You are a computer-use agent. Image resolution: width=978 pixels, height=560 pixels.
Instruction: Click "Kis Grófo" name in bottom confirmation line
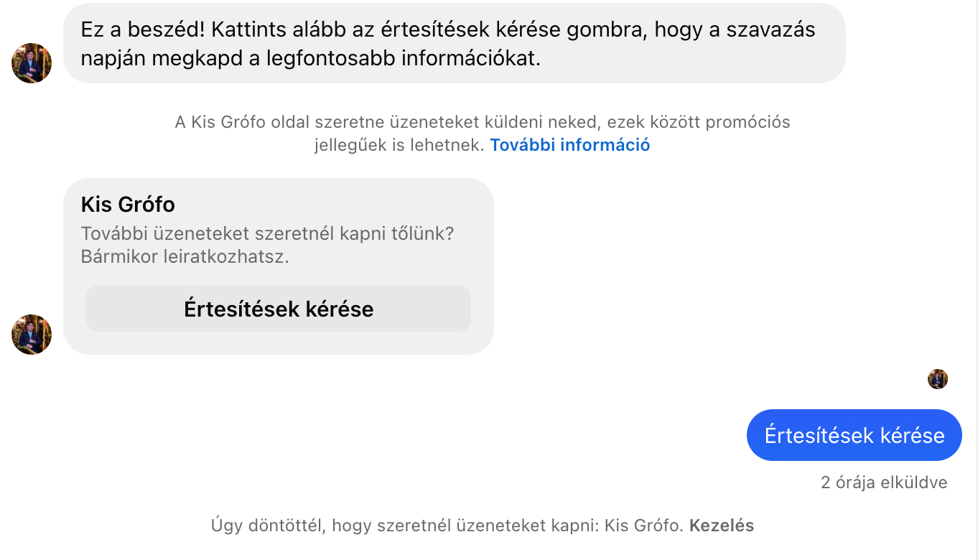click(x=643, y=526)
